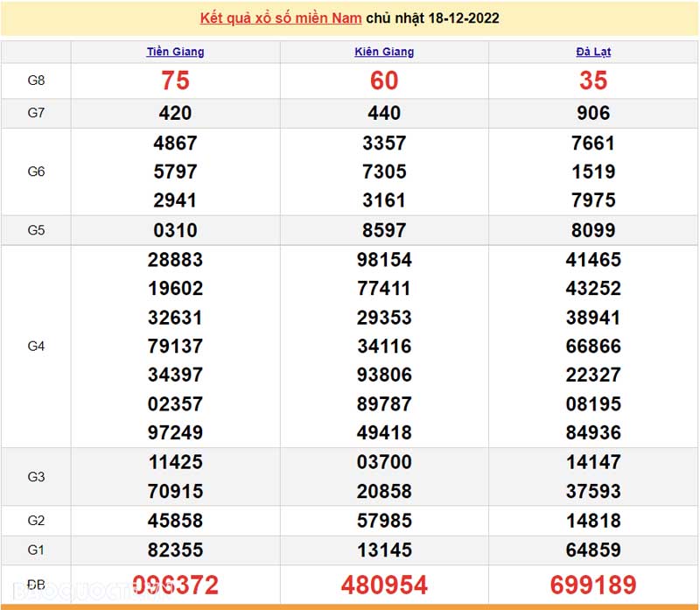This screenshot has width=700, height=610.
Task: Click G4 number 89787
Action: (x=384, y=404)
